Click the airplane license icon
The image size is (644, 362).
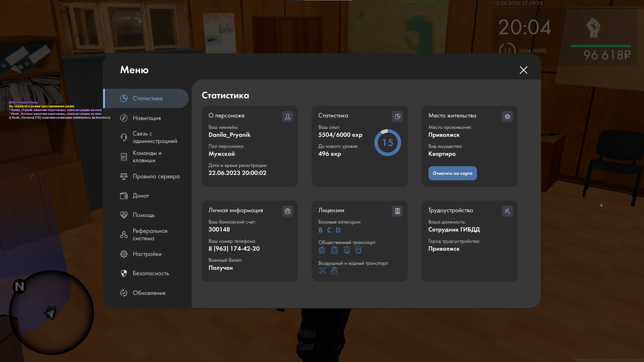click(x=322, y=271)
